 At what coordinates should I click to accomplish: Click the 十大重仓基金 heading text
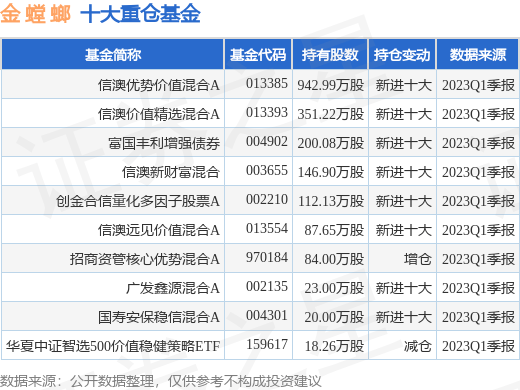(x=140, y=14)
